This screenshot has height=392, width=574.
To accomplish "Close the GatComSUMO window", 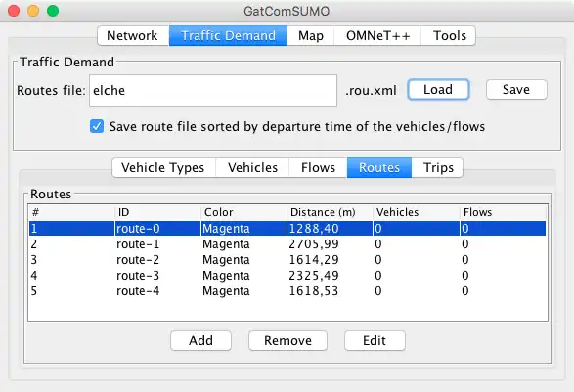I will coord(14,11).
